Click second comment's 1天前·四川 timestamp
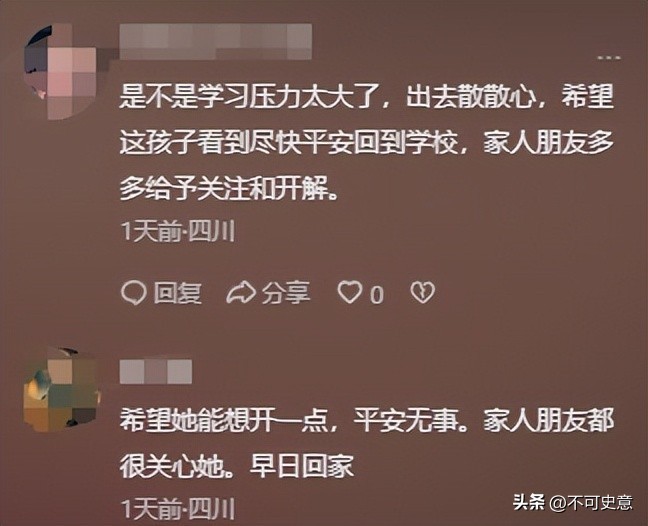 178,509
